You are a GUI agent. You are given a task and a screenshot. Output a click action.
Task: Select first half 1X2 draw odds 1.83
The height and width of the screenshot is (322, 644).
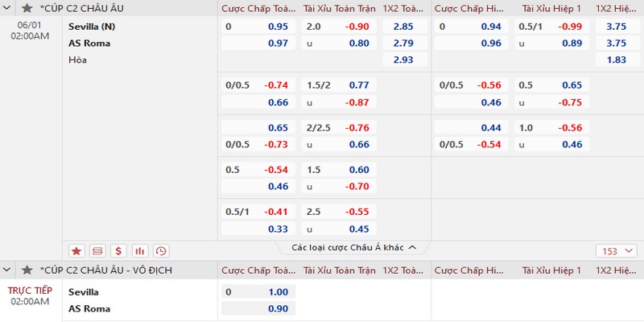coord(617,60)
